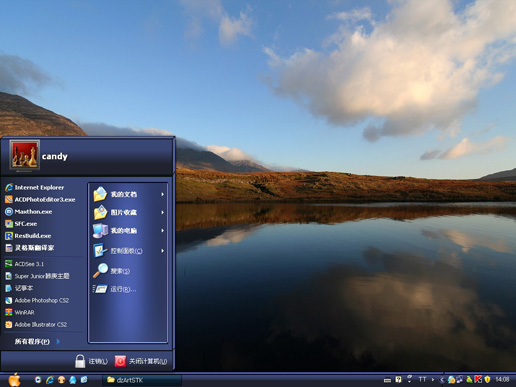Select 搜索(S) search menu item

coord(112,271)
